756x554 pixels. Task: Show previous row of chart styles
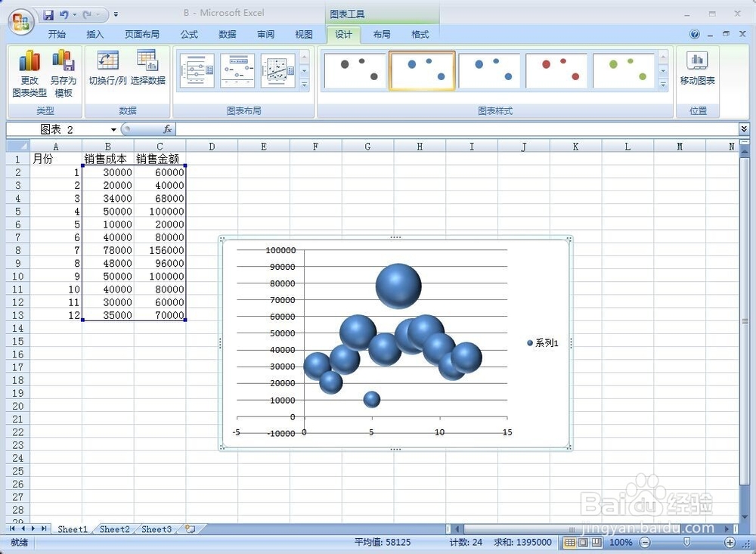663,58
